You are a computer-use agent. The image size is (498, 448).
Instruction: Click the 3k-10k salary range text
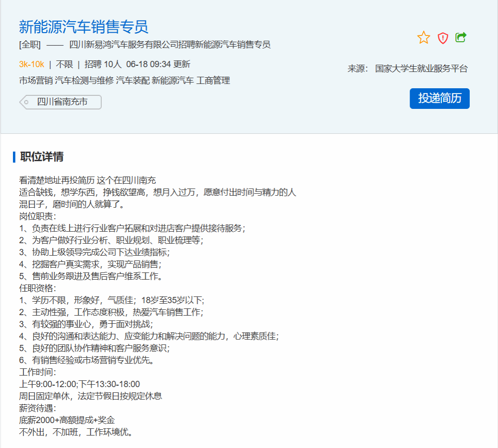32,64
